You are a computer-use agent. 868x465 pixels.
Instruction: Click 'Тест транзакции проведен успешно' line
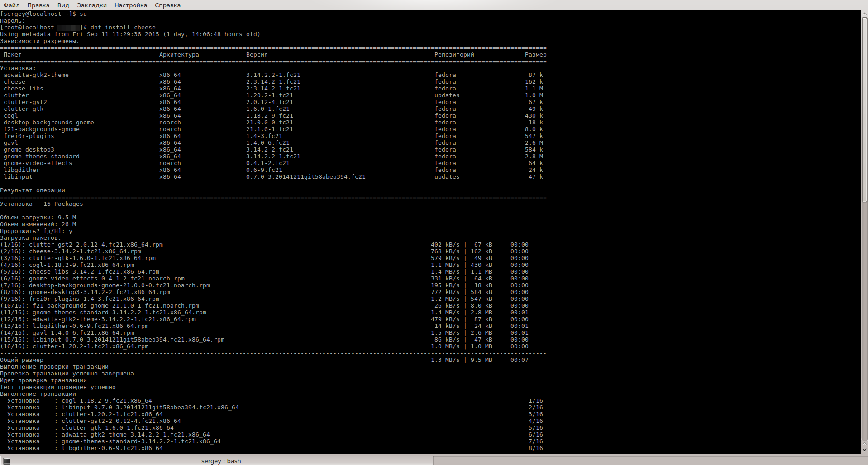[x=58, y=387]
